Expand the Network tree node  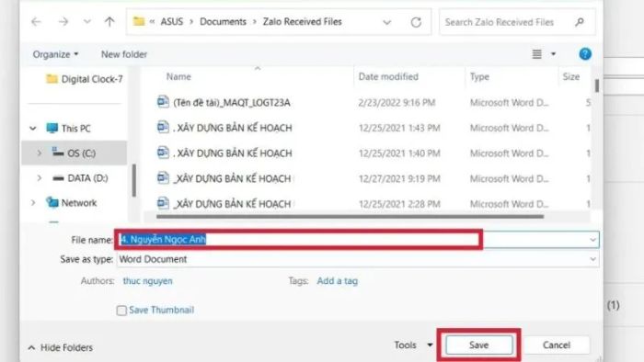click(x=33, y=203)
